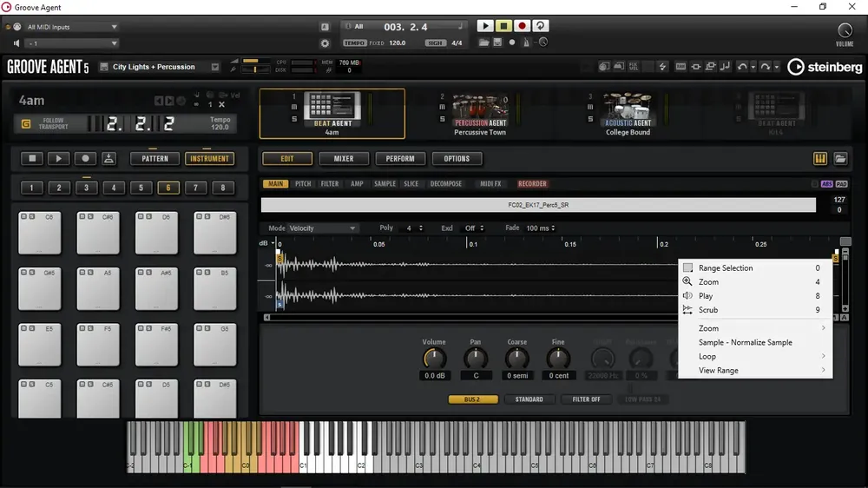Click the Volume knob showing 0.0 dB
The image size is (868, 488).
tap(434, 359)
